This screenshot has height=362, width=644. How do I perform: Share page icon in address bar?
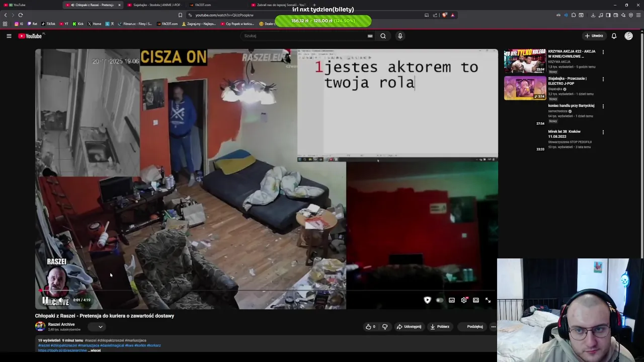435,15
